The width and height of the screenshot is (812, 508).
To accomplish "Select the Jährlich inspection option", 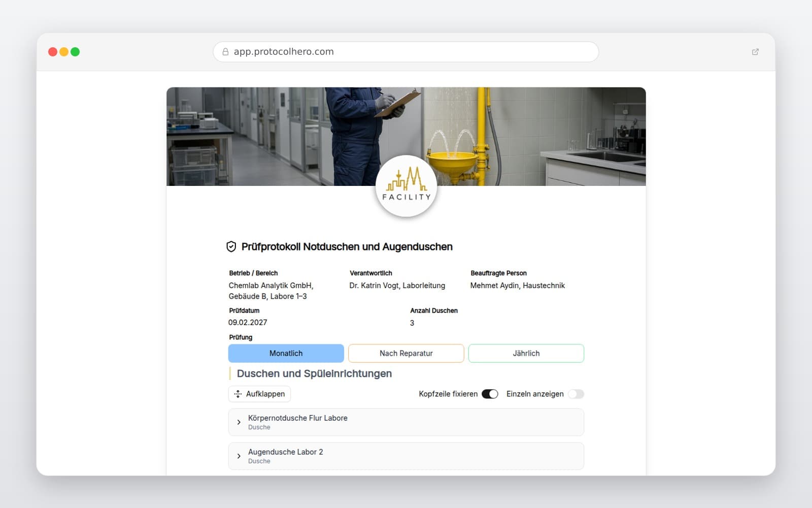I will point(526,353).
